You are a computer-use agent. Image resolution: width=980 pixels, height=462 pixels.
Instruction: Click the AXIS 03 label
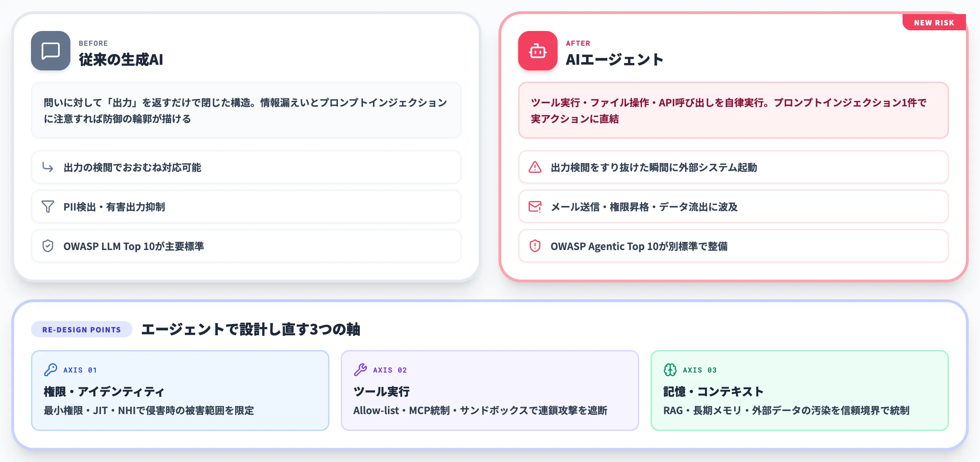[x=699, y=370]
